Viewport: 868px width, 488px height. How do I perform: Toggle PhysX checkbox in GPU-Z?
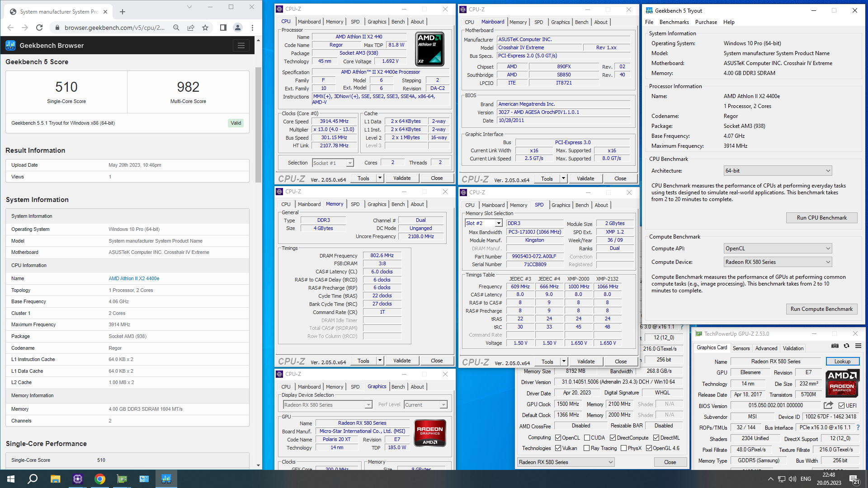(623, 448)
